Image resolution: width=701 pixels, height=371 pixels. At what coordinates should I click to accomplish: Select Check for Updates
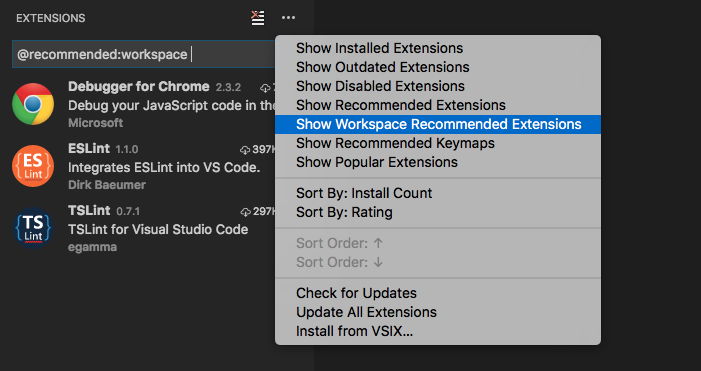click(438, 293)
